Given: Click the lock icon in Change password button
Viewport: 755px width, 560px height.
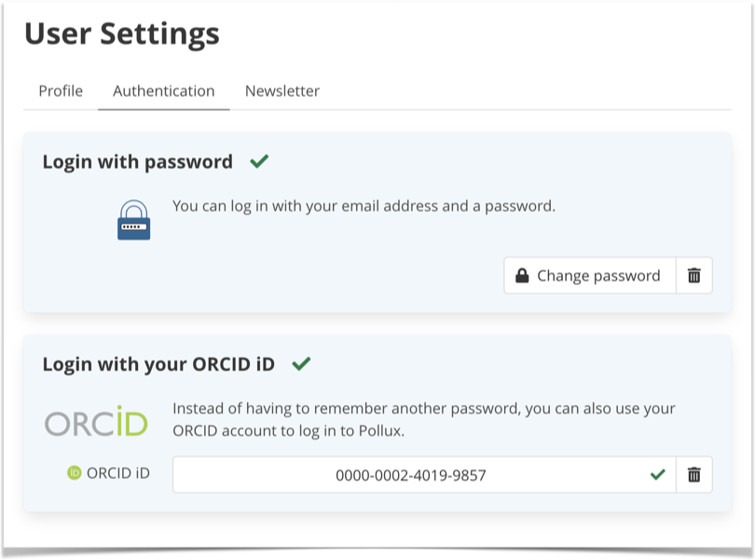Looking at the screenshot, I should coord(522,276).
